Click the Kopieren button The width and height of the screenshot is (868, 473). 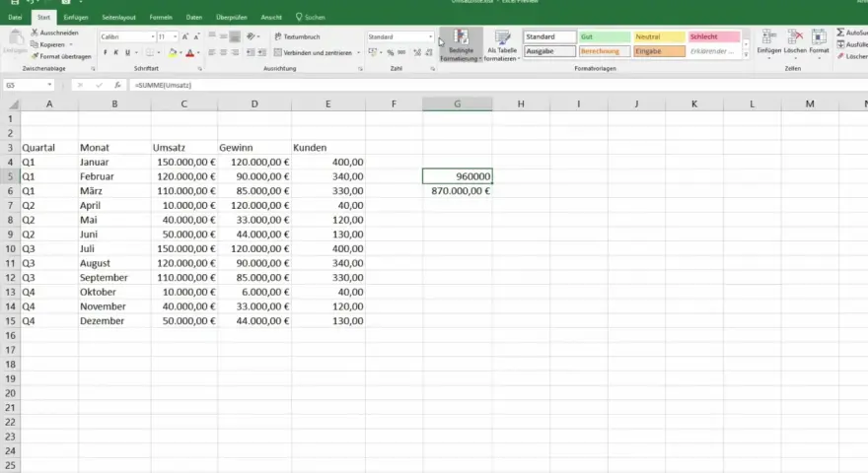coord(48,44)
